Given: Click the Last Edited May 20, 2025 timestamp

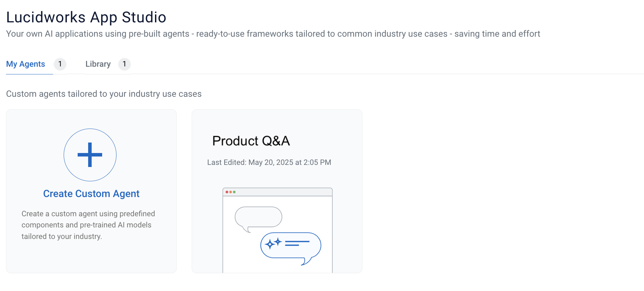Looking at the screenshot, I should click(x=269, y=162).
